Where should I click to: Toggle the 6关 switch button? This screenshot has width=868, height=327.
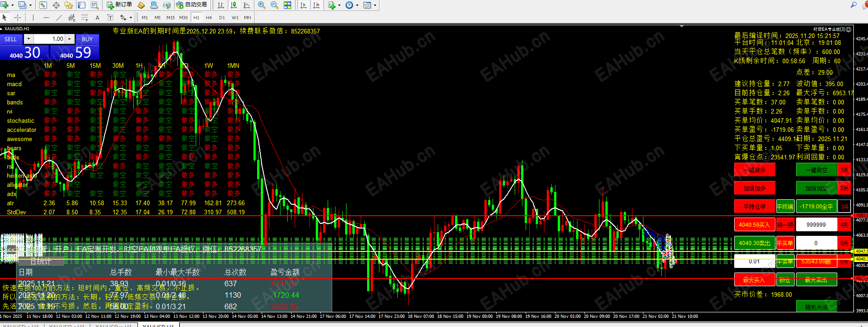(x=844, y=262)
